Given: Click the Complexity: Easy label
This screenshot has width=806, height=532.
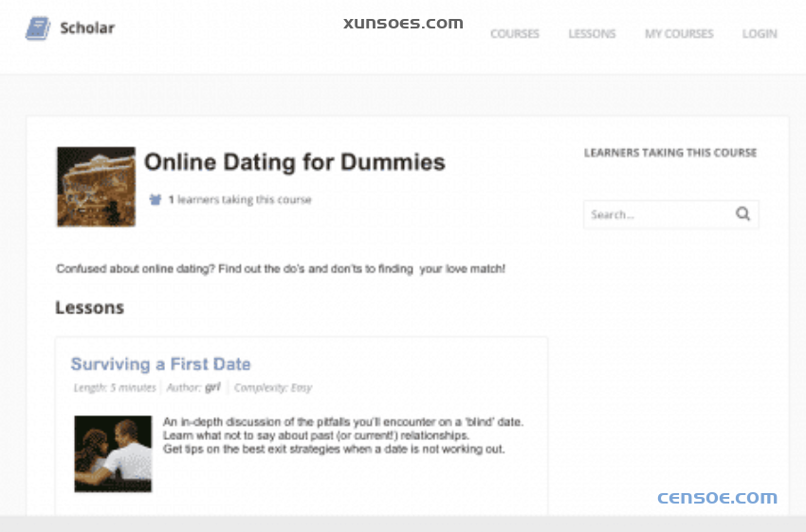Looking at the screenshot, I should 273,388.
